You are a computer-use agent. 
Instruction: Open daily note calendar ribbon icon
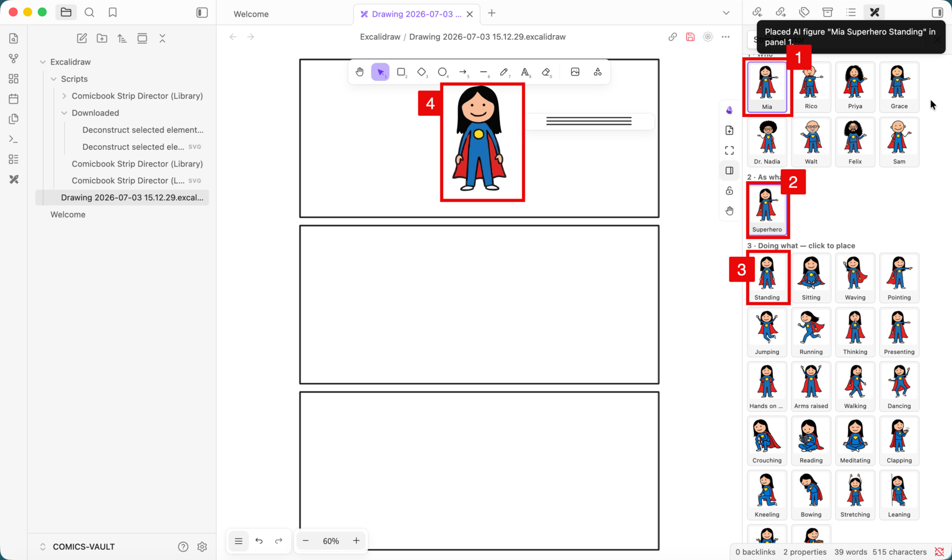pyautogui.click(x=14, y=99)
